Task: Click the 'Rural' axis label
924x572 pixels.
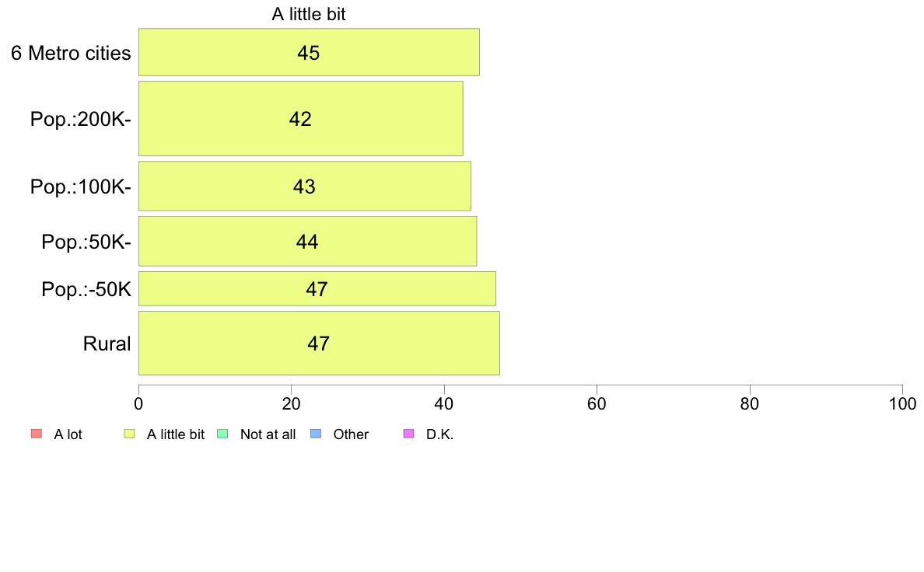Action: 107,344
